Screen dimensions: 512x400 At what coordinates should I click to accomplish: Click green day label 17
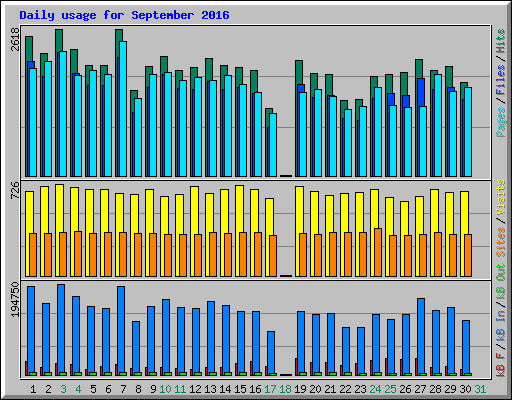(270, 389)
